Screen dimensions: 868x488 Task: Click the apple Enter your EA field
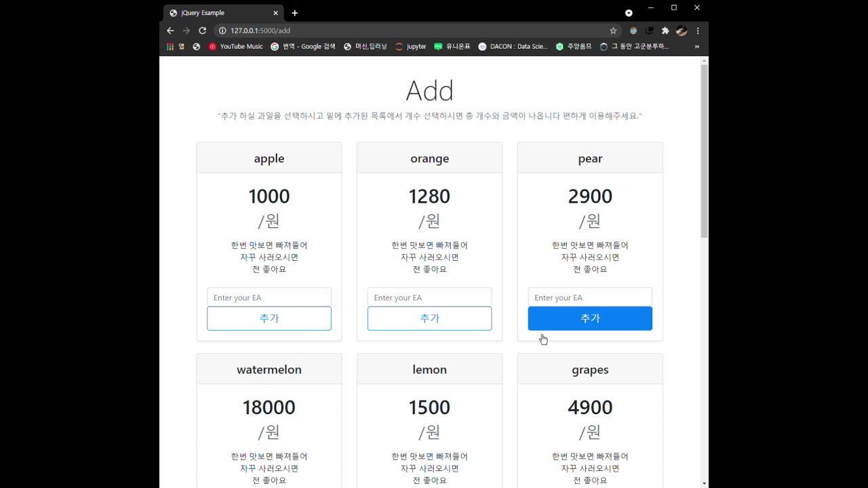269,298
